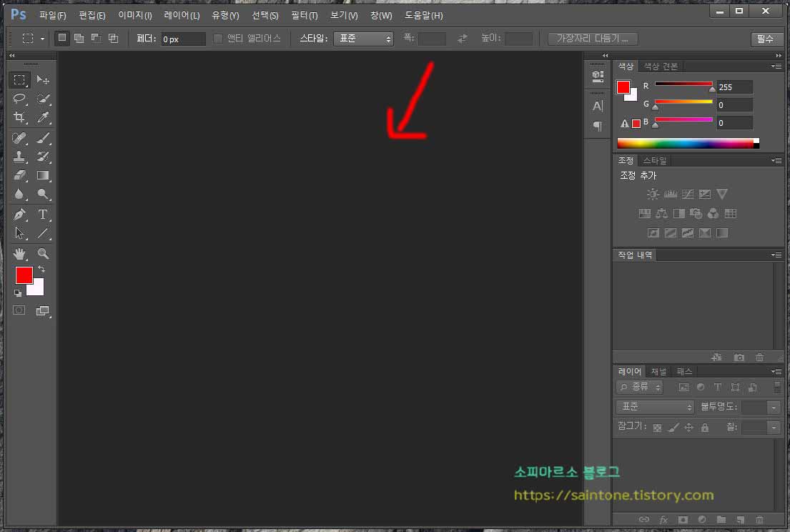This screenshot has width=790, height=532.
Task: Choose New selection mode in options bar
Action: click(x=62, y=39)
